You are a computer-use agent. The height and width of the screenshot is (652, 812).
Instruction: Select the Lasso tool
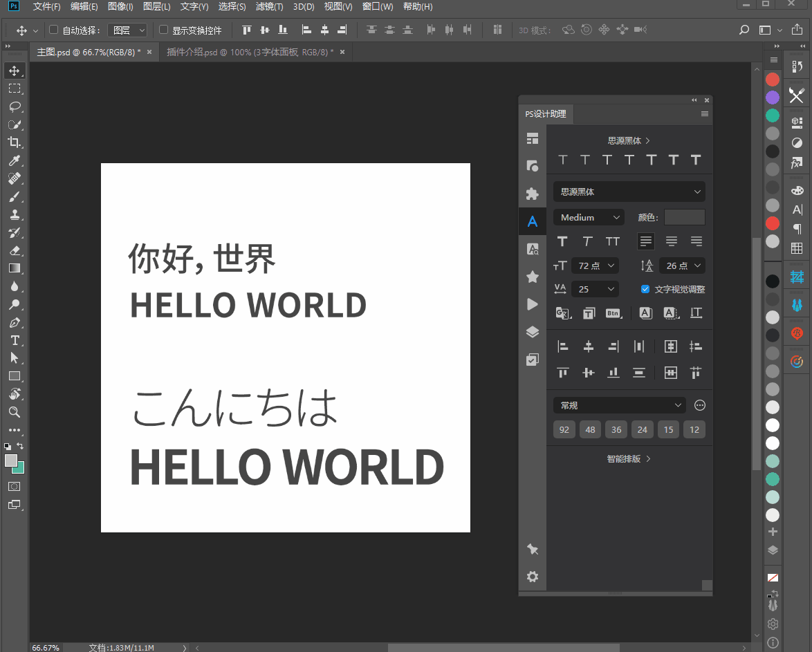tap(14, 106)
